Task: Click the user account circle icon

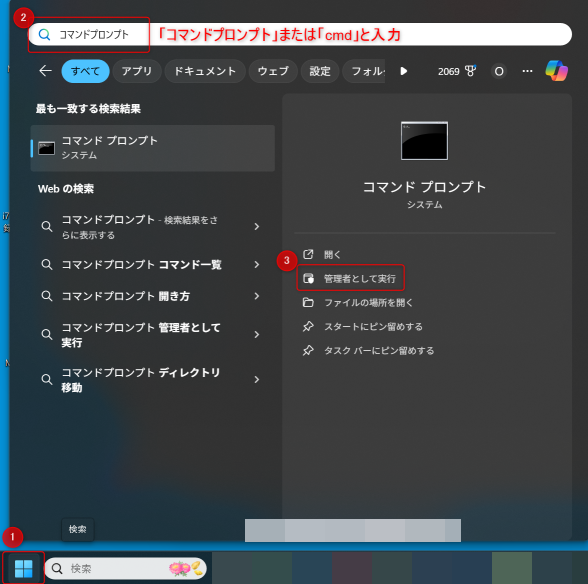Action: coord(499,71)
